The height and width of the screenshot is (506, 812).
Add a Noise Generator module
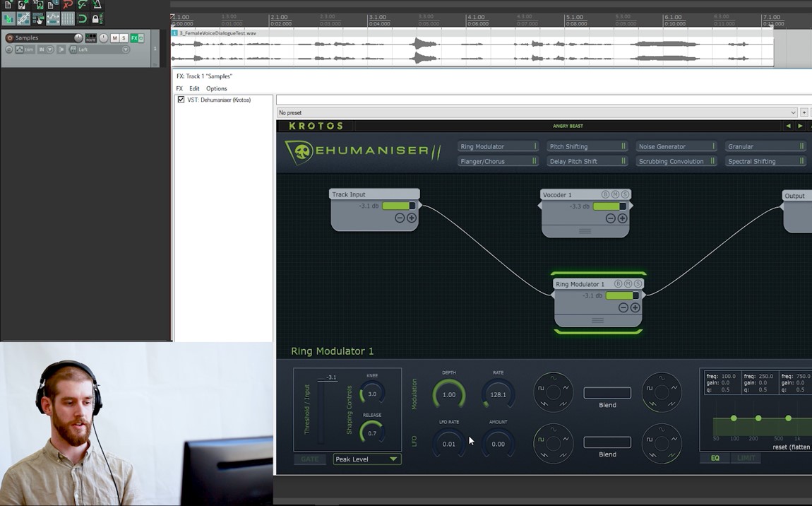click(x=677, y=147)
